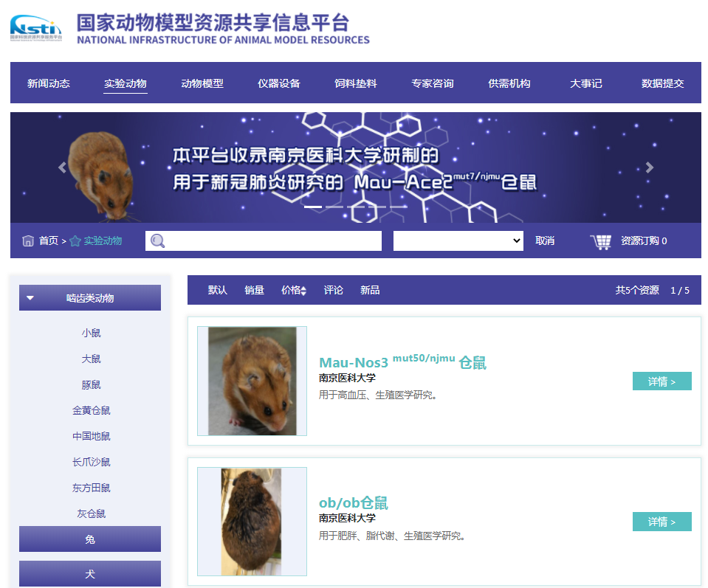Open the 新闻动态 nav menu
The image size is (708, 588).
coord(48,83)
